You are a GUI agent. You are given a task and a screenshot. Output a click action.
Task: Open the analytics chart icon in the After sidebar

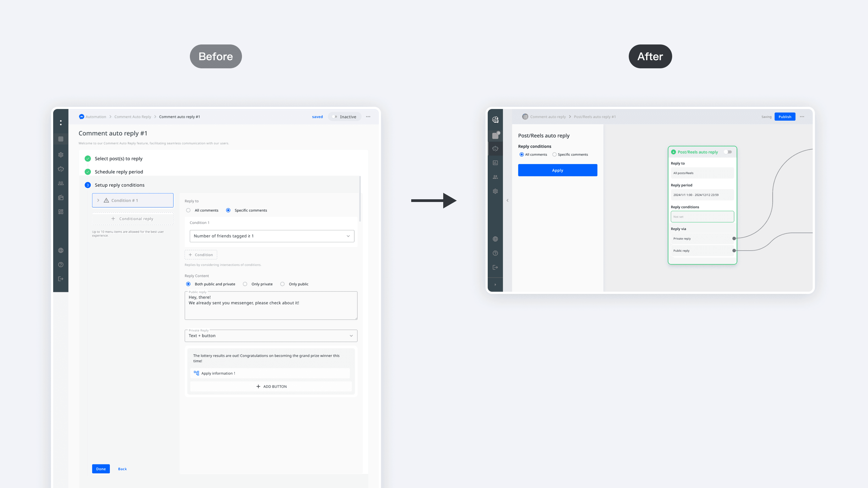click(x=495, y=163)
